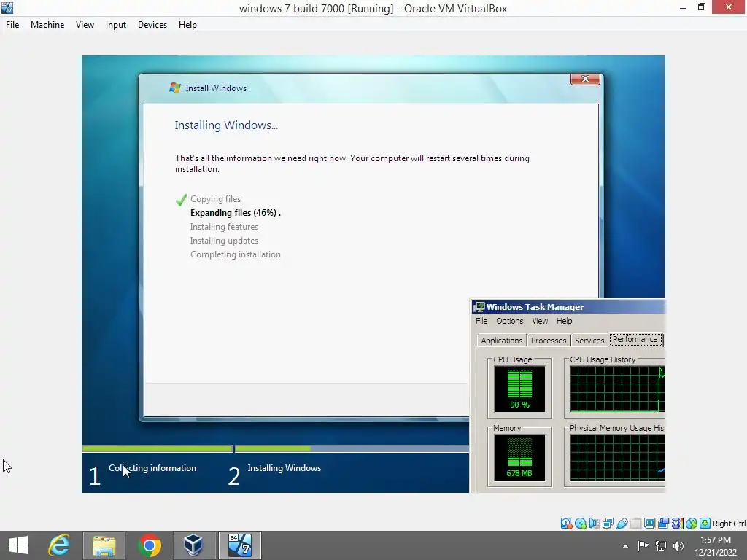747x560 pixels.
Task: Switch to the Processes tab in Task Manager
Action: pyautogui.click(x=549, y=341)
